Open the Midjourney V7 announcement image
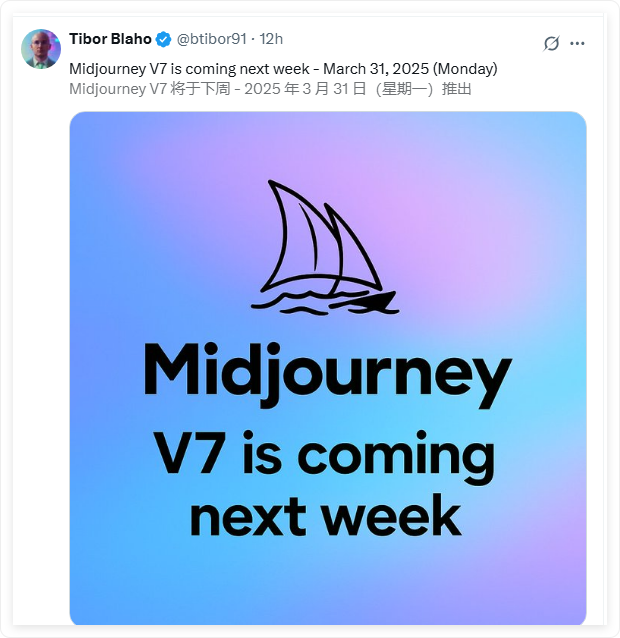Image resolution: width=620 pixels, height=638 pixels. coord(328,368)
